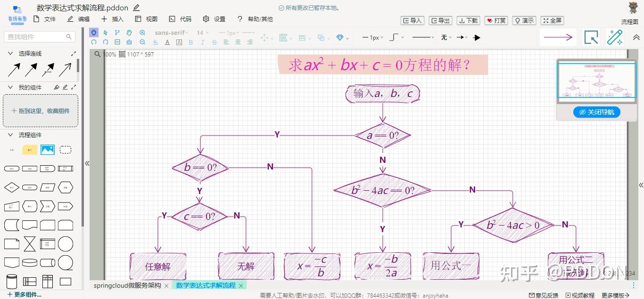Undo the last change

coord(93,42)
